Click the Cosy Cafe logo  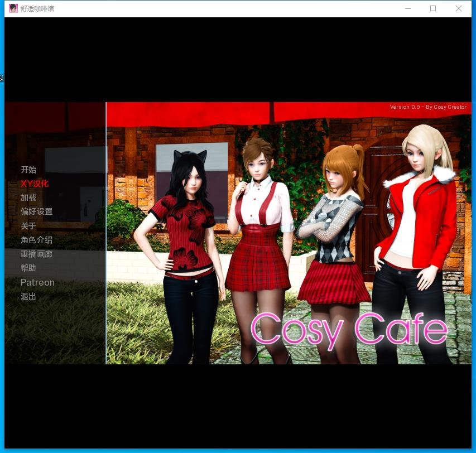click(349, 331)
